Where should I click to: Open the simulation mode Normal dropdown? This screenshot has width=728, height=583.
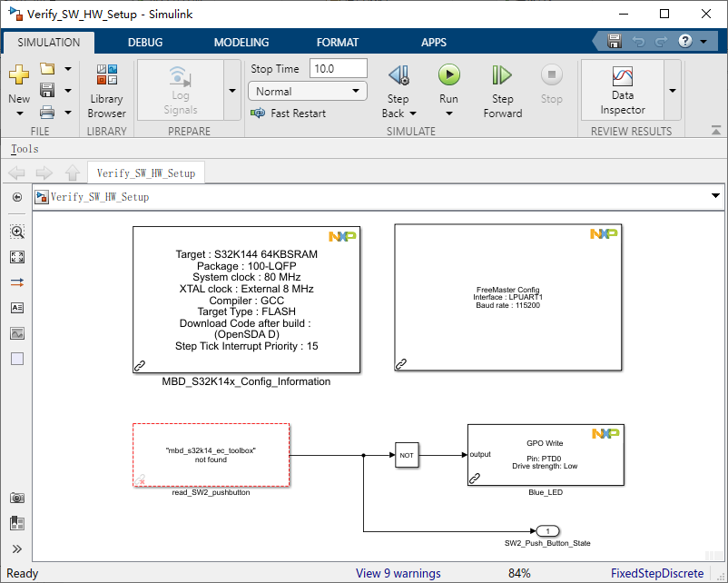pyautogui.click(x=308, y=91)
